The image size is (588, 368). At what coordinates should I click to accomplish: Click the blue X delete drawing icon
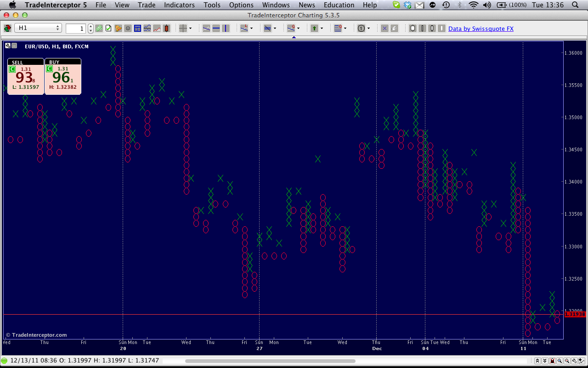tap(384, 29)
